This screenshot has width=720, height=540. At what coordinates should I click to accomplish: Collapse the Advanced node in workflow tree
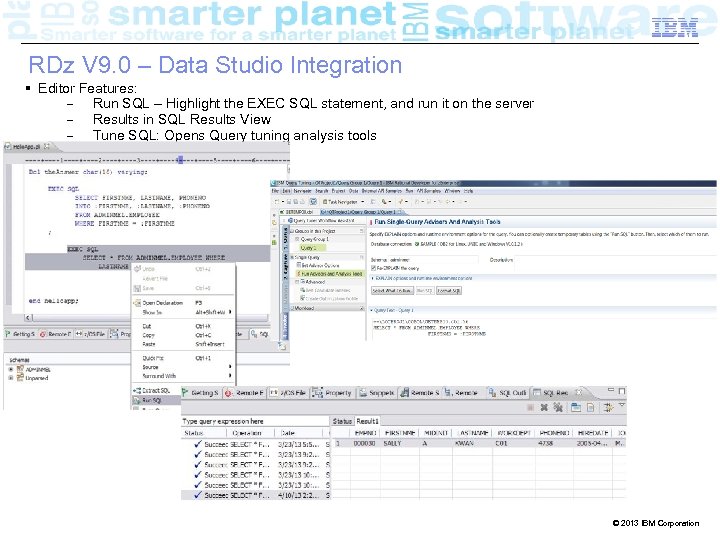[297, 282]
